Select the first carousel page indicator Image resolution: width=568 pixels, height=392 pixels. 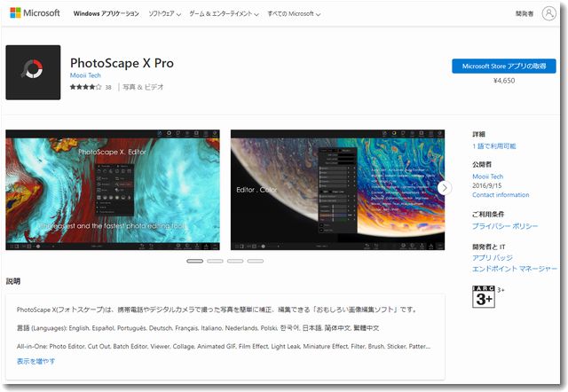195,261
